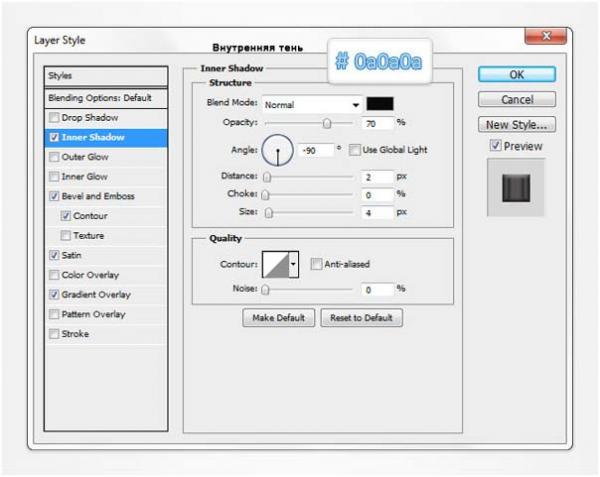Click Make Default button
Image resolution: width=600 pixels, height=477 pixels.
(279, 318)
